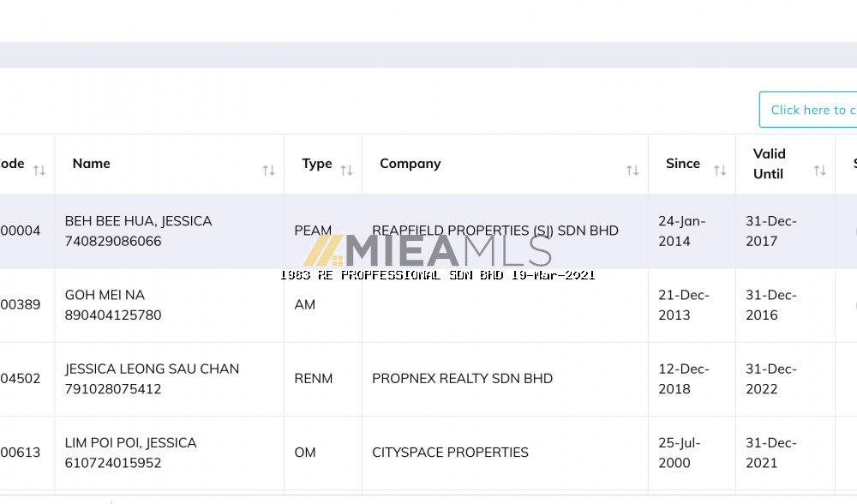The image size is (857, 504).
Task: Click the sort arrows for the Since column
Action: point(720,171)
